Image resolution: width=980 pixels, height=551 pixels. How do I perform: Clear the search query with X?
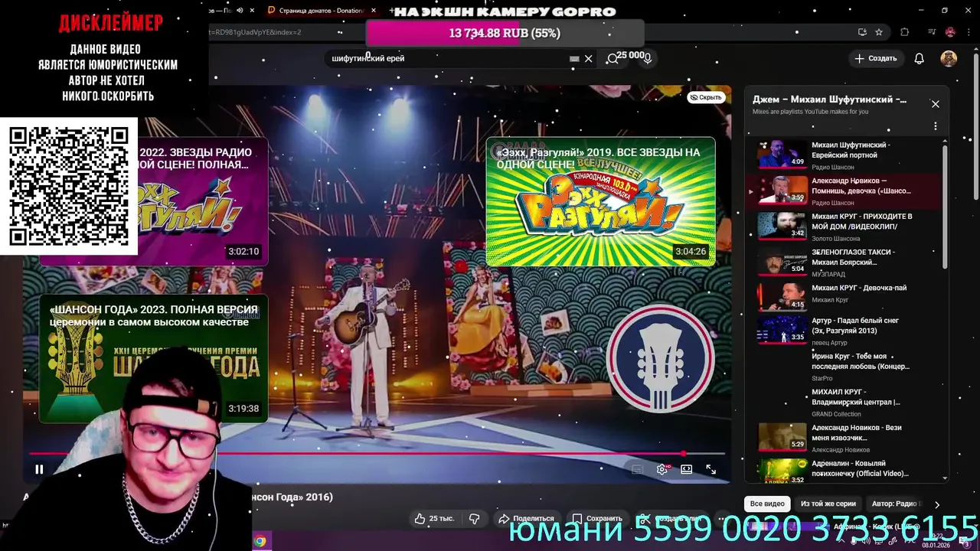tap(588, 59)
